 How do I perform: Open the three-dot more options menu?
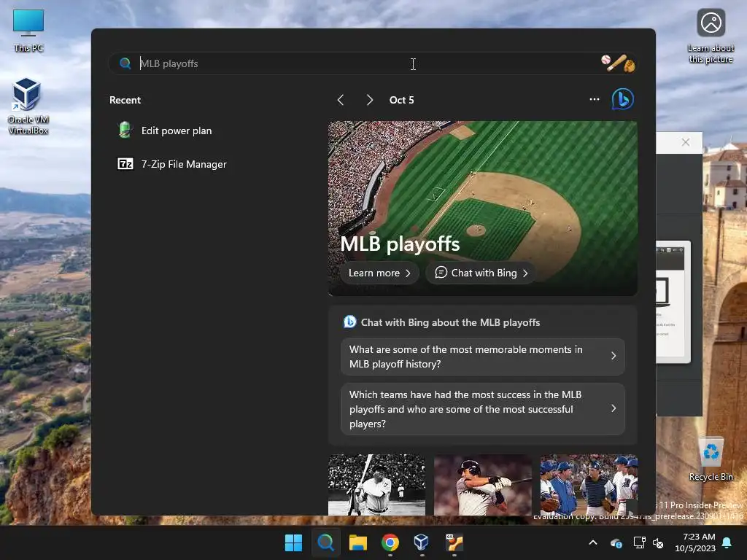(594, 99)
